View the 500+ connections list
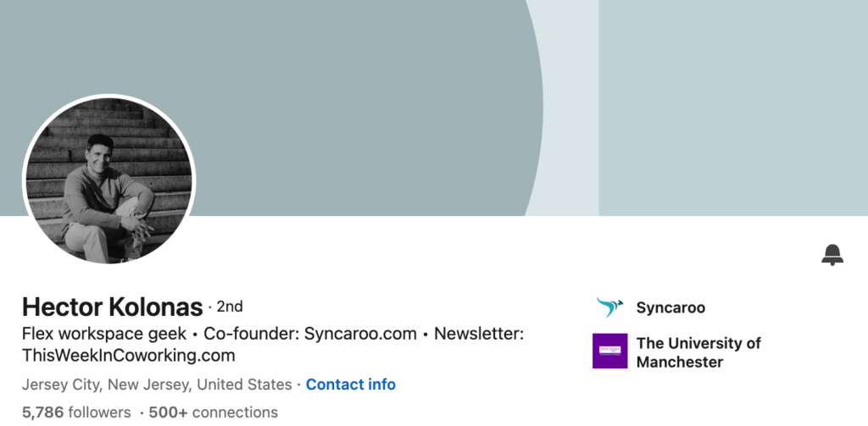The image size is (868, 426). [x=213, y=412]
